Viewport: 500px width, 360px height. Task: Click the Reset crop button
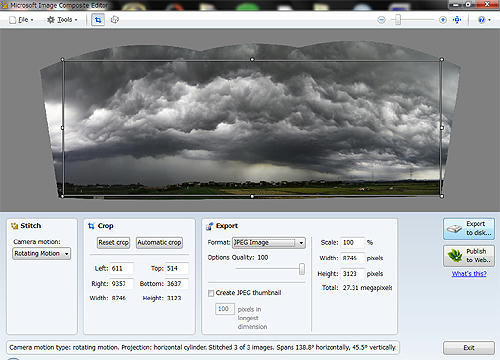click(114, 243)
